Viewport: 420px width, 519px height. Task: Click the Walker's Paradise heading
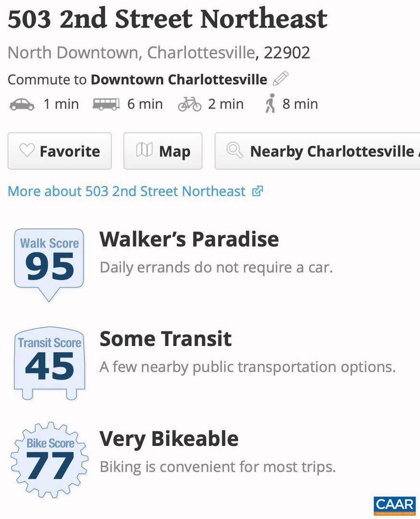189,239
